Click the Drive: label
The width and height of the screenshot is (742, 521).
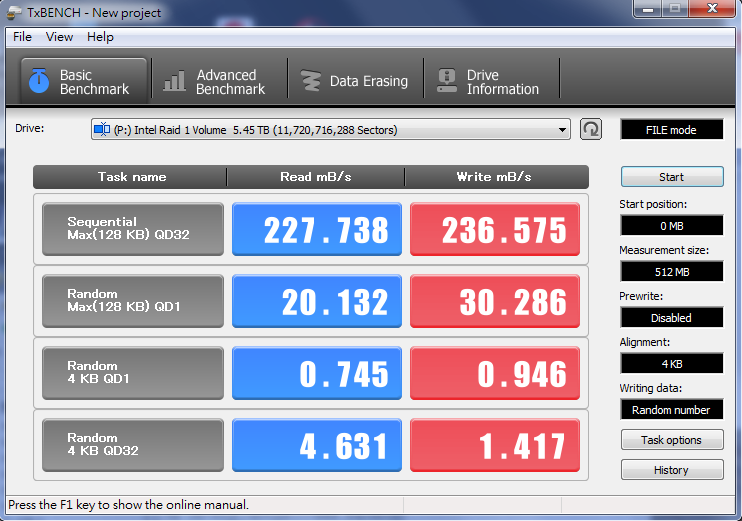point(30,128)
